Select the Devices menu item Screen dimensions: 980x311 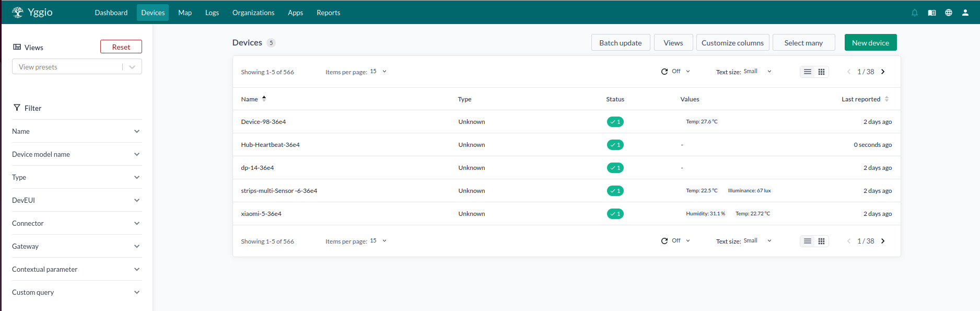[153, 13]
